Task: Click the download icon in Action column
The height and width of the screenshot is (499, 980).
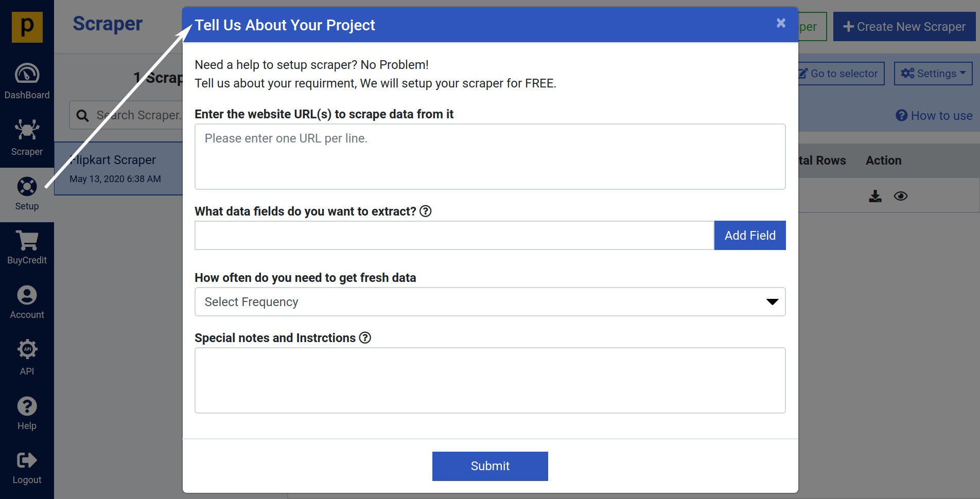Action: (x=875, y=196)
